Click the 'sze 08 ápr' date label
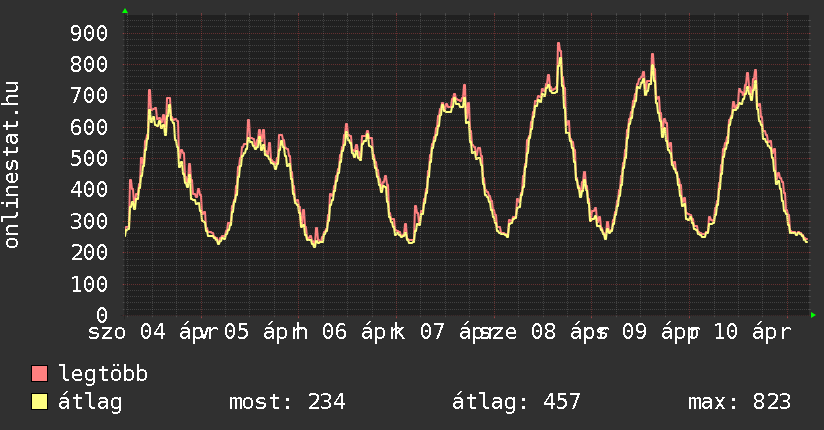 [538, 333]
